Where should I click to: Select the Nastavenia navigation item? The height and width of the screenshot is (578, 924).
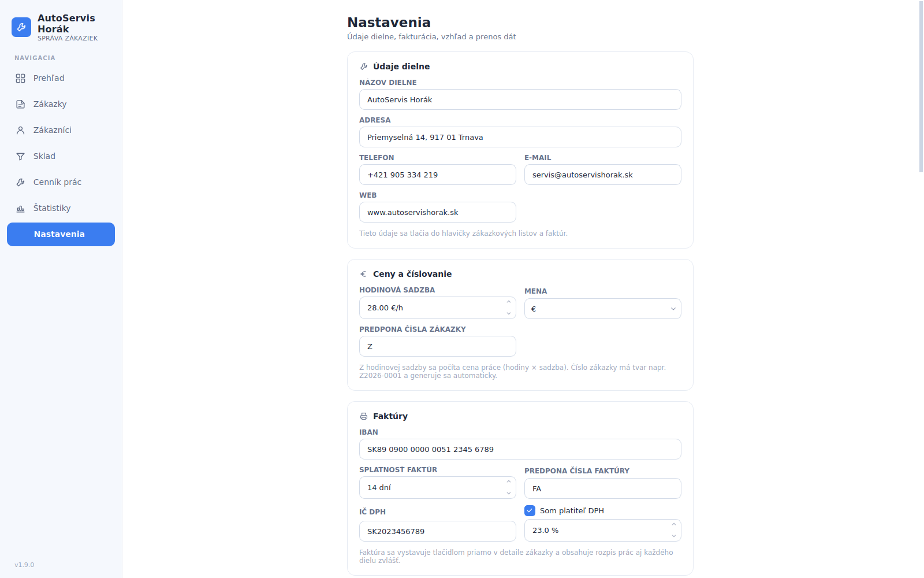[61, 234]
